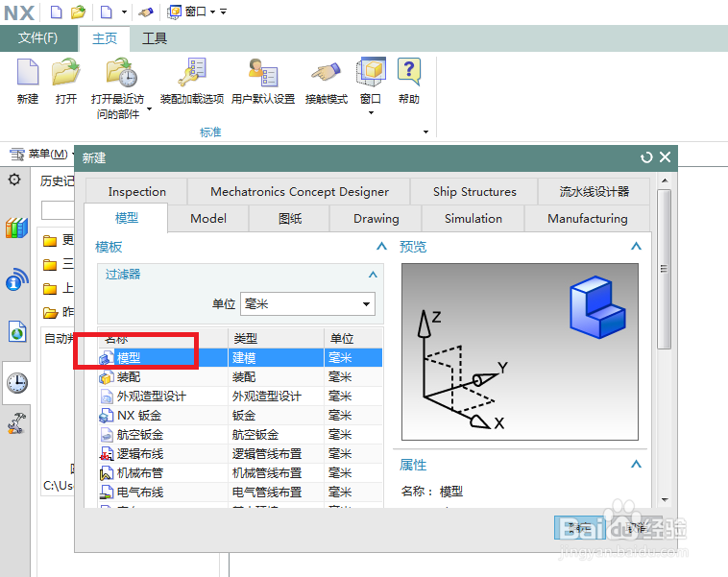Viewport: 728px width, 577px height.
Task: Select the 模型 template row
Action: coord(240,358)
